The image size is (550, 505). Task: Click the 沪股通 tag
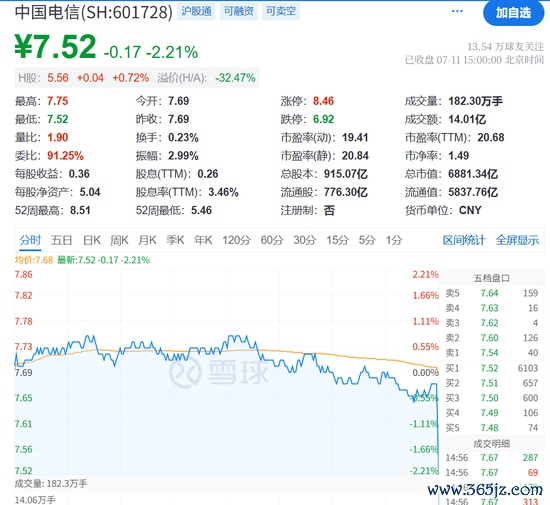196,12
